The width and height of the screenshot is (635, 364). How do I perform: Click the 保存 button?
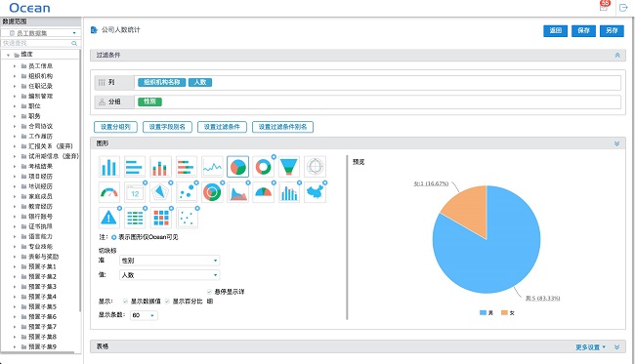pos(583,30)
